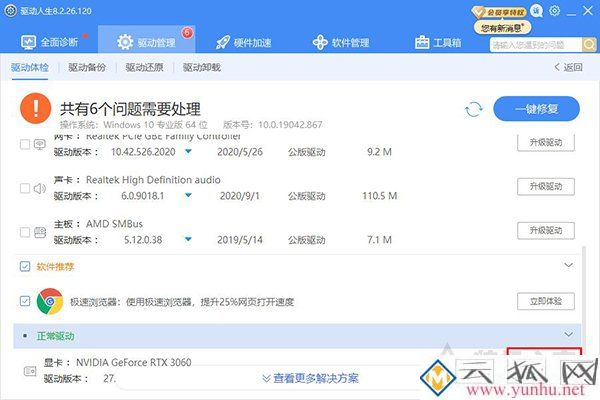Click the 110.5 M size value
600x400 pixels.
pyautogui.click(x=380, y=196)
